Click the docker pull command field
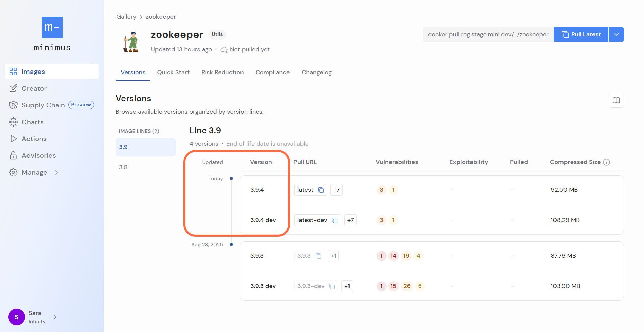This screenshot has height=332, width=644. tap(488, 34)
